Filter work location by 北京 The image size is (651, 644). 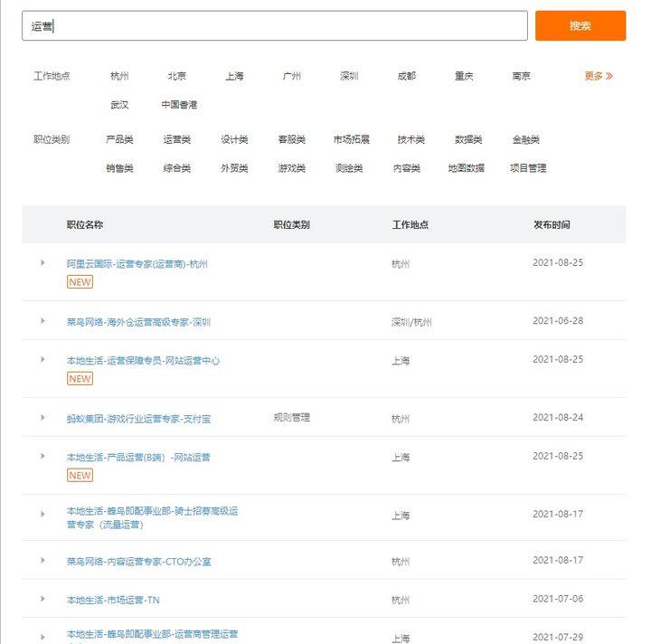(x=177, y=76)
